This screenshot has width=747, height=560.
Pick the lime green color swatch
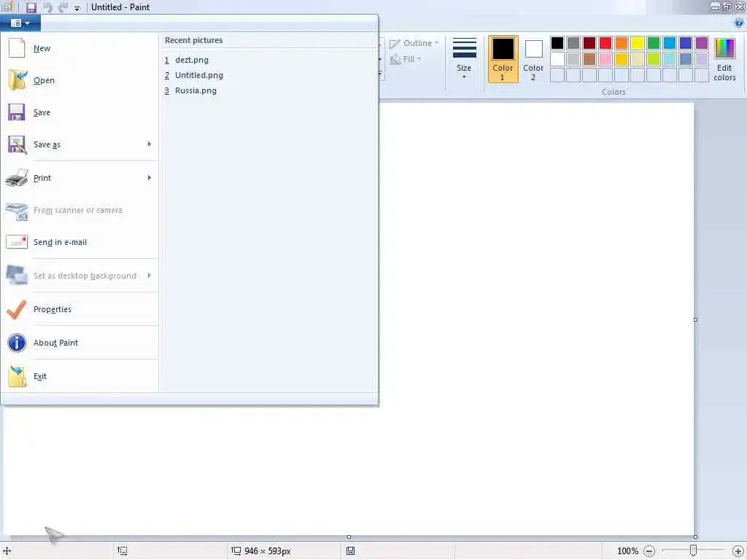[x=653, y=59]
